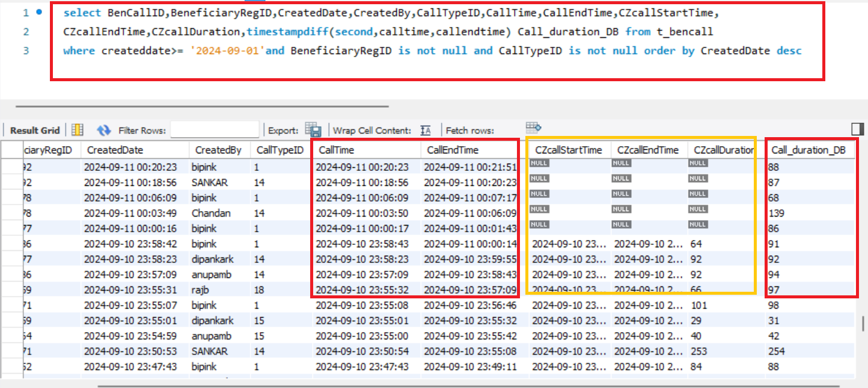Click the refresh results icon
868x388 pixels.
click(104, 130)
